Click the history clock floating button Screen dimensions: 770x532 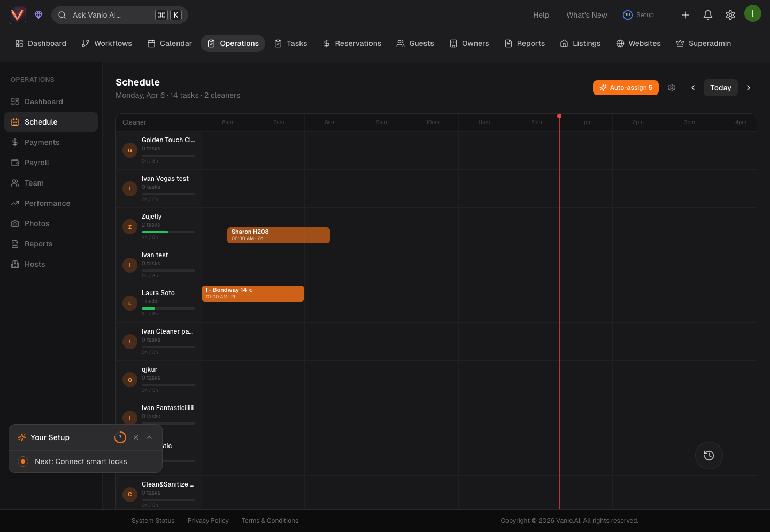[x=709, y=456]
